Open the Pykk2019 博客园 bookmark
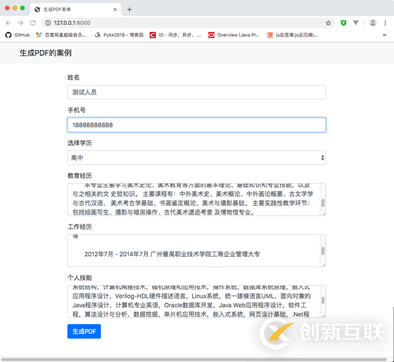394x362 pixels. coord(119,35)
